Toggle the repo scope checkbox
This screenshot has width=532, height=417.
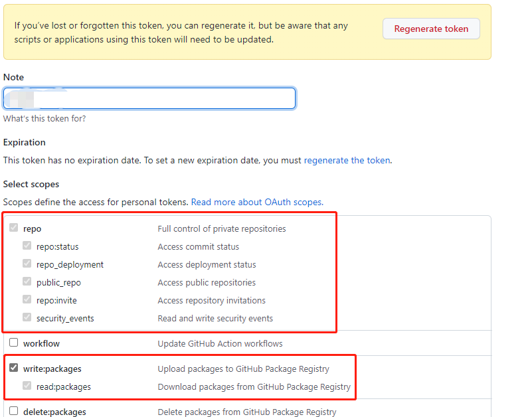(14, 228)
